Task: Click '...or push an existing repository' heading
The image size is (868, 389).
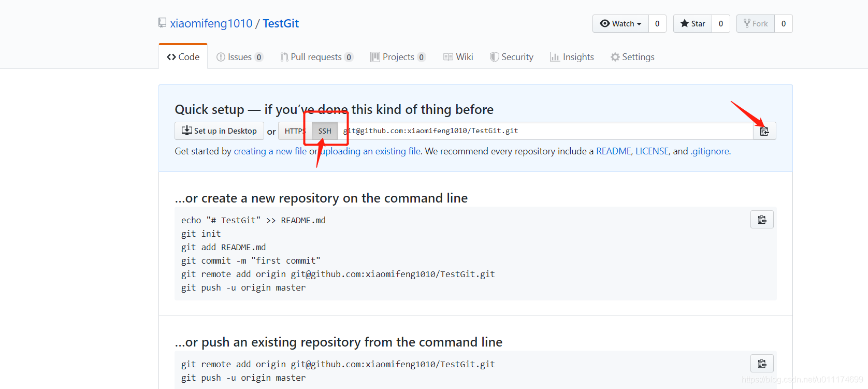Action: (x=339, y=342)
